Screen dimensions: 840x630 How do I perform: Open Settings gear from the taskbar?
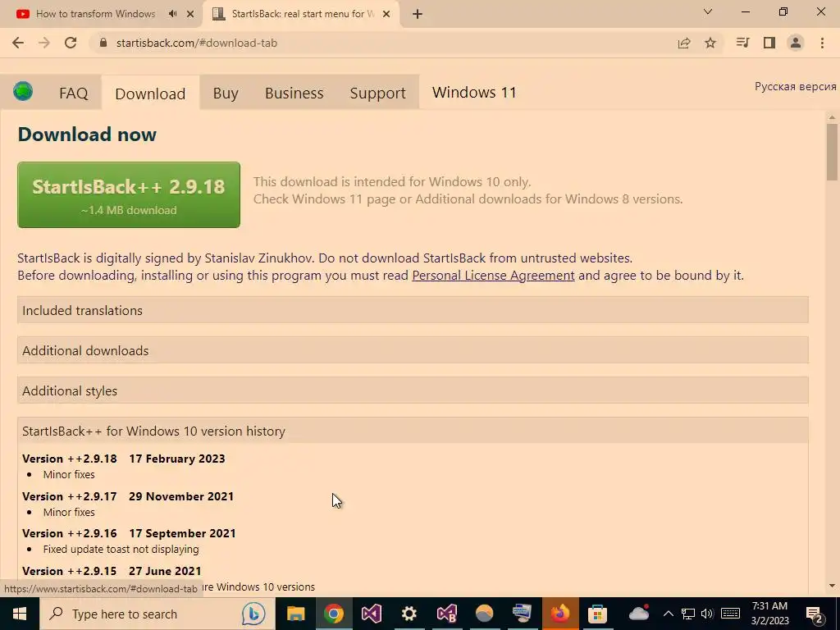pos(409,614)
